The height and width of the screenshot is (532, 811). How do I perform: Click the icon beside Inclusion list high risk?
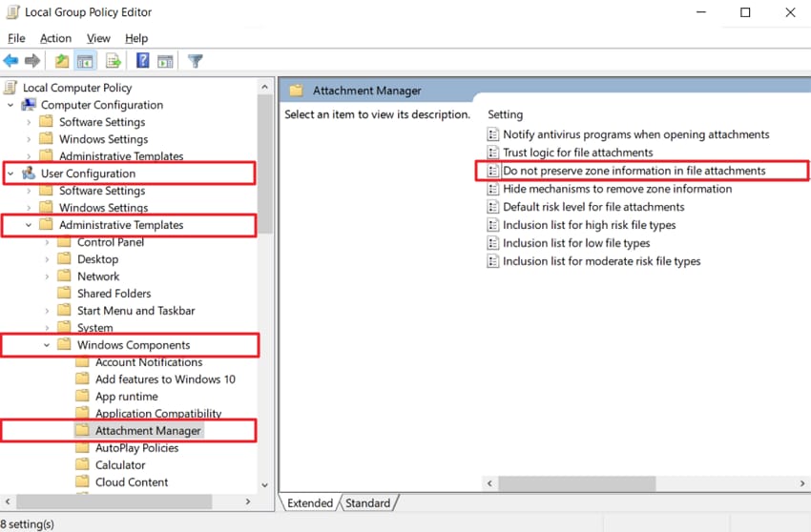pos(493,225)
